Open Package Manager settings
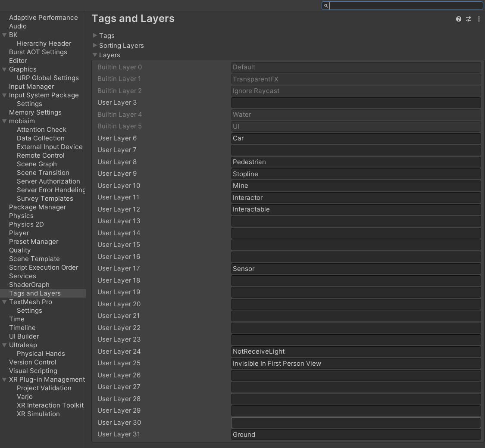The height and width of the screenshot is (448, 485). click(x=38, y=207)
